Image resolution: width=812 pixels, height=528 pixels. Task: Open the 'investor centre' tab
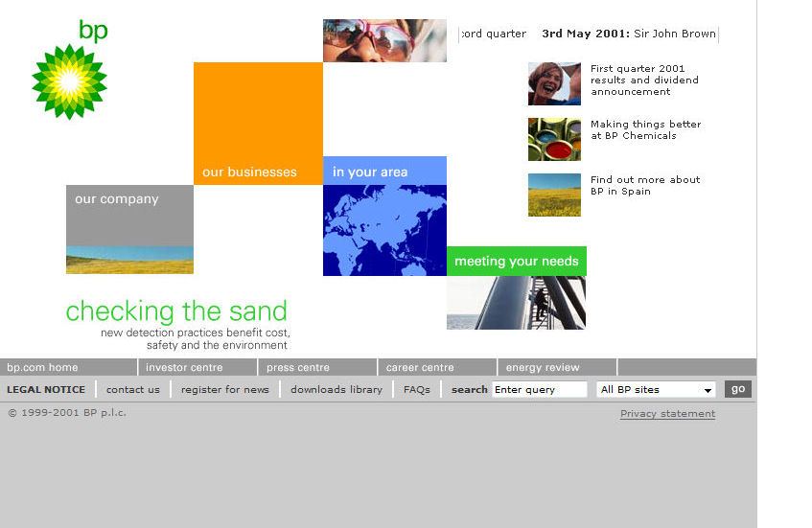point(184,367)
